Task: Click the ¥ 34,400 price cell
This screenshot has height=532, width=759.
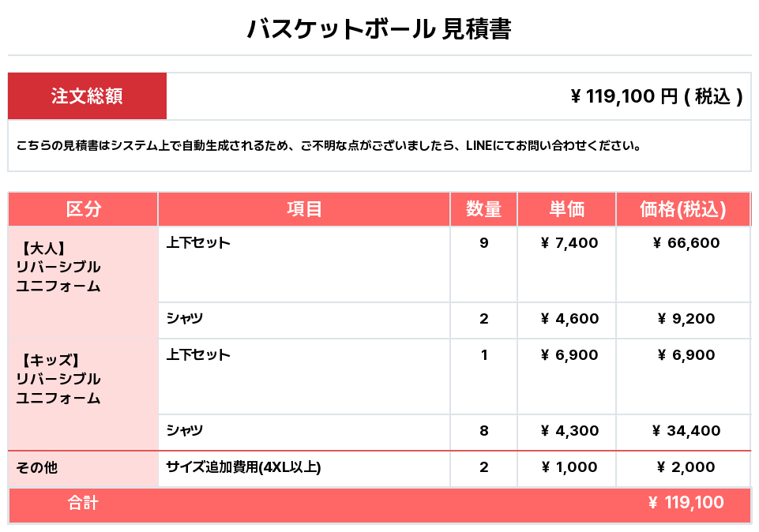Action: (x=686, y=431)
